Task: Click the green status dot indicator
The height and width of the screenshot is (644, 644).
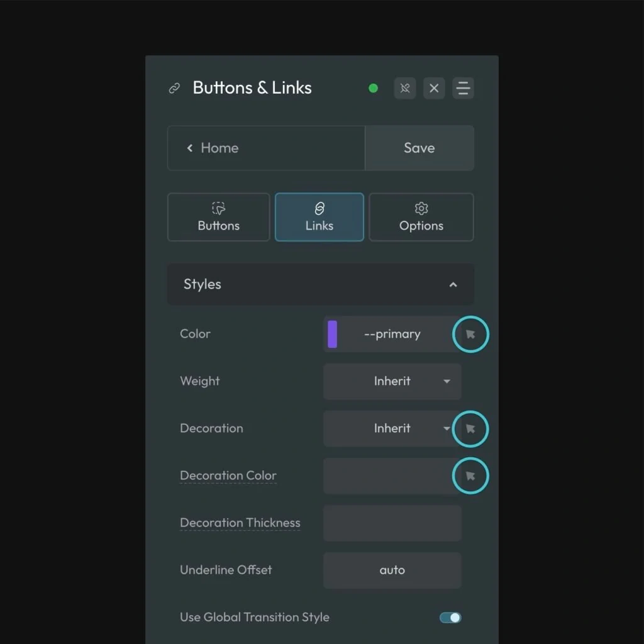Action: tap(373, 89)
